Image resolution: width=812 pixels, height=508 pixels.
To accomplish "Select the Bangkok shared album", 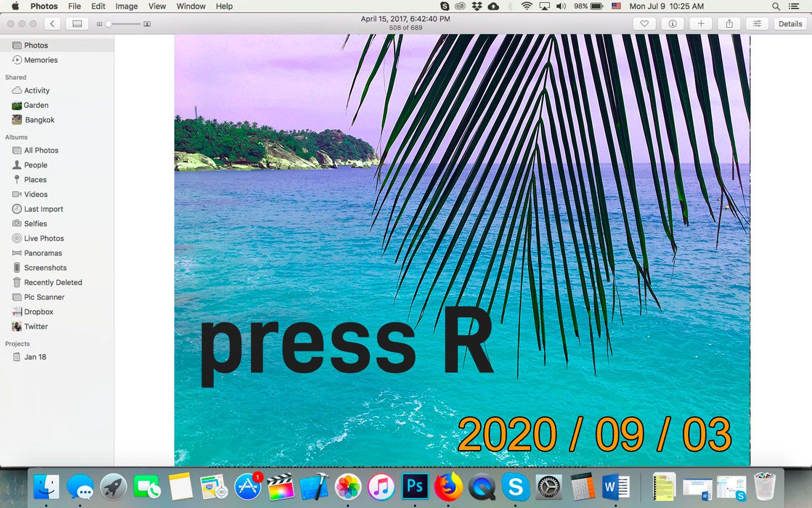I will [39, 120].
